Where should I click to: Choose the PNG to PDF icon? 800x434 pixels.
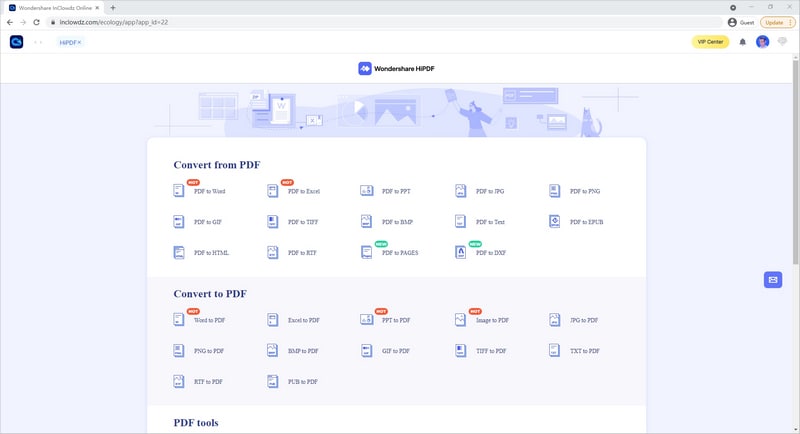click(x=179, y=350)
